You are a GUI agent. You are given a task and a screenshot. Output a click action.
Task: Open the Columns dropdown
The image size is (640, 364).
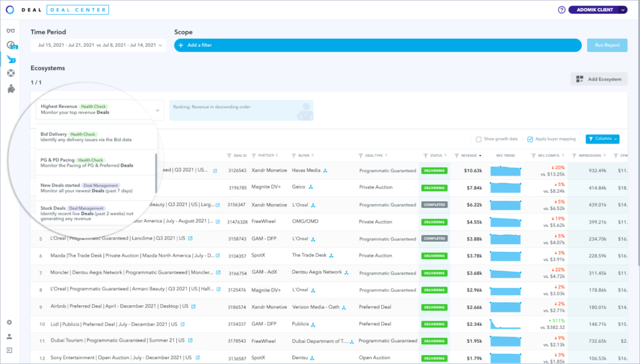click(602, 139)
